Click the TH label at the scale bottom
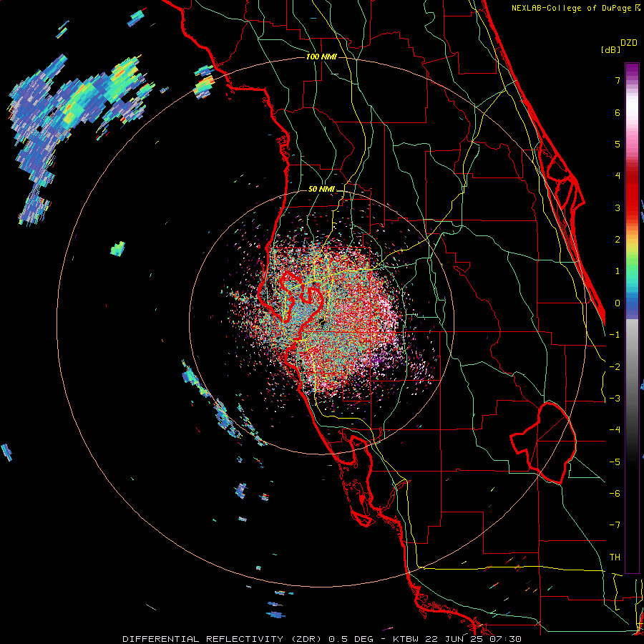The width and height of the screenshot is (644, 644). point(615,557)
